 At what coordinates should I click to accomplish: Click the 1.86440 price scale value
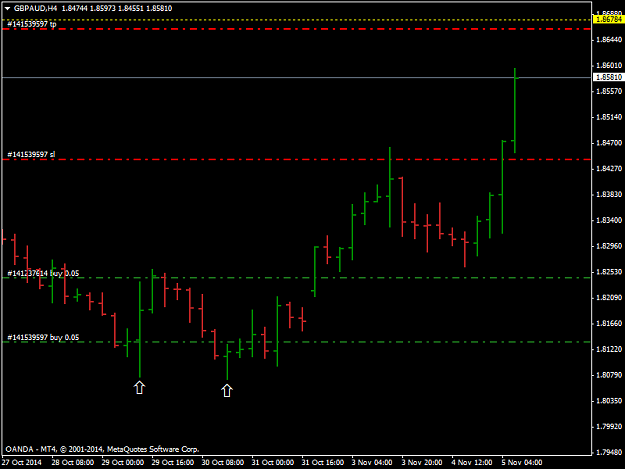coord(609,39)
